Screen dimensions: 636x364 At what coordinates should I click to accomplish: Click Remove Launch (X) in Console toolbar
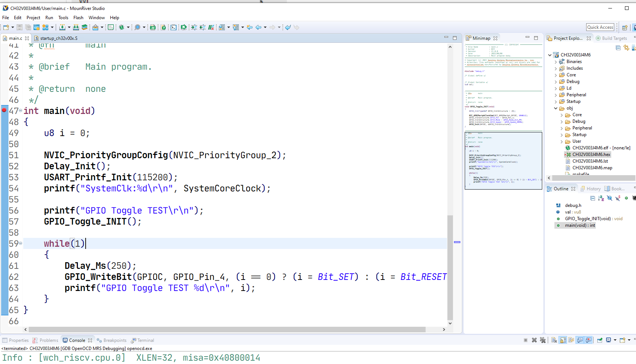(534, 340)
